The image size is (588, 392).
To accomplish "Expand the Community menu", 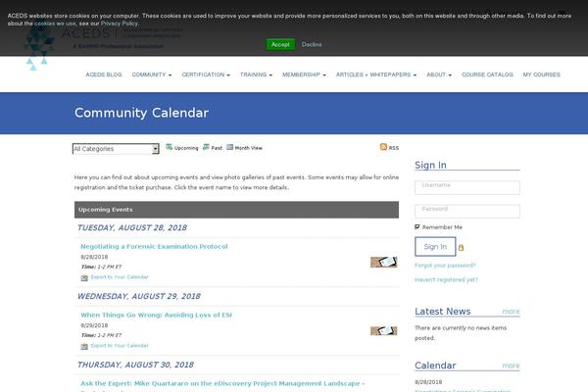I will 152,74.
